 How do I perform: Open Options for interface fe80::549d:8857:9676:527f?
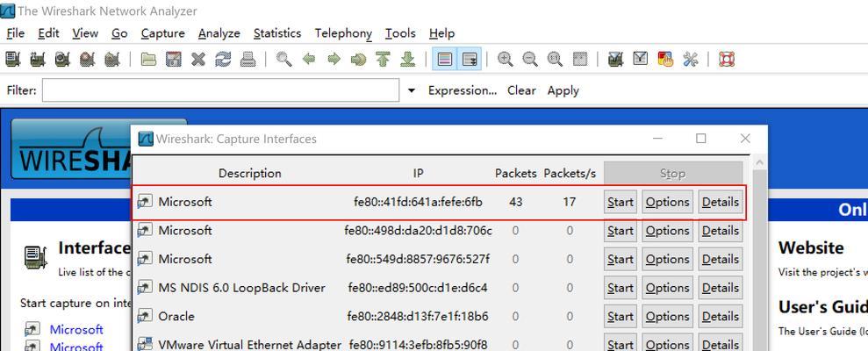[x=668, y=259]
